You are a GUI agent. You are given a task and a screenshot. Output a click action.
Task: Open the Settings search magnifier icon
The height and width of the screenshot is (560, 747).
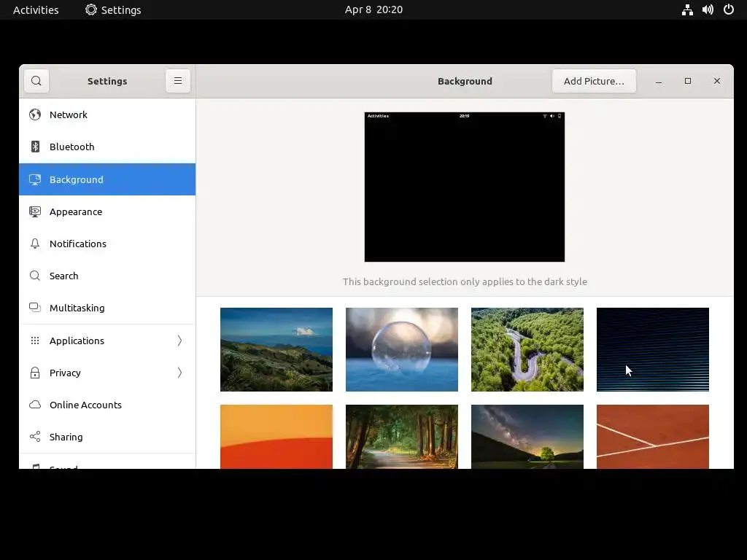pos(36,81)
